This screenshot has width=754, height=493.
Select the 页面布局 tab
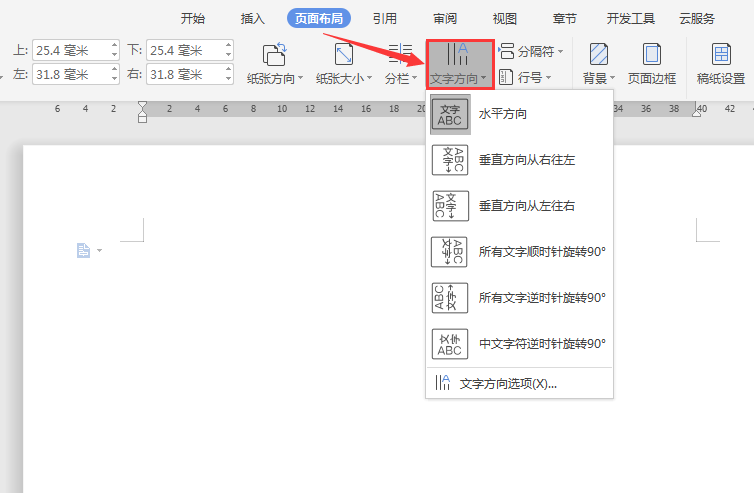point(319,19)
